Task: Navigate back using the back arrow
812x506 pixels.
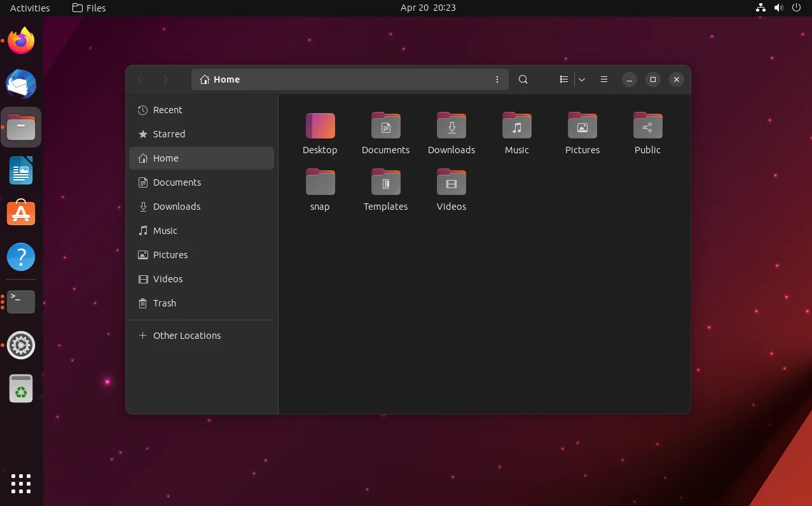Action: [x=140, y=79]
